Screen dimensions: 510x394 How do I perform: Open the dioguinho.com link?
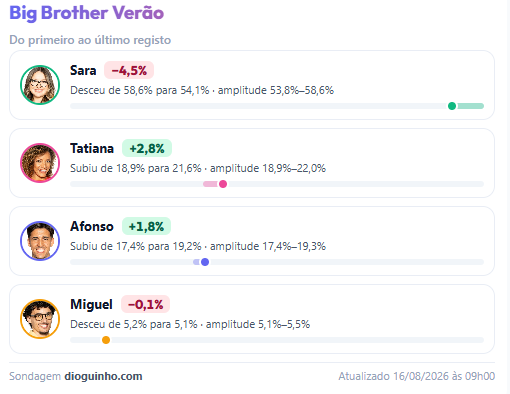(103, 376)
